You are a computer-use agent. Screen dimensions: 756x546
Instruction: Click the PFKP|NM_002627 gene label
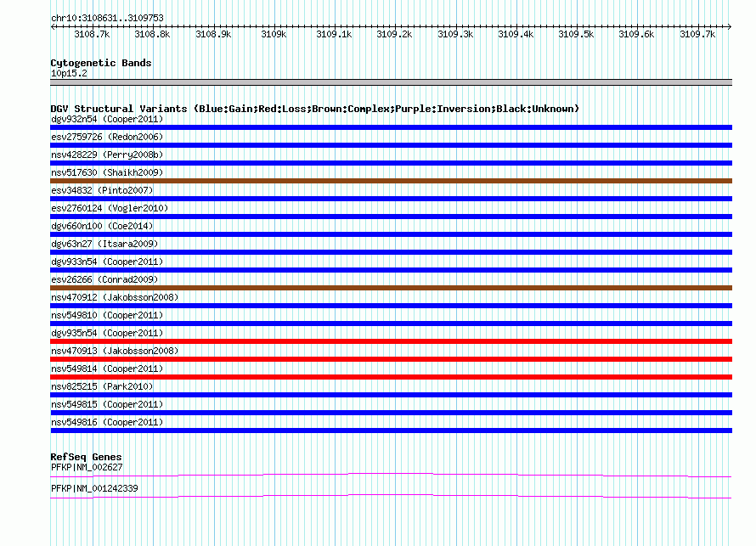click(x=87, y=467)
